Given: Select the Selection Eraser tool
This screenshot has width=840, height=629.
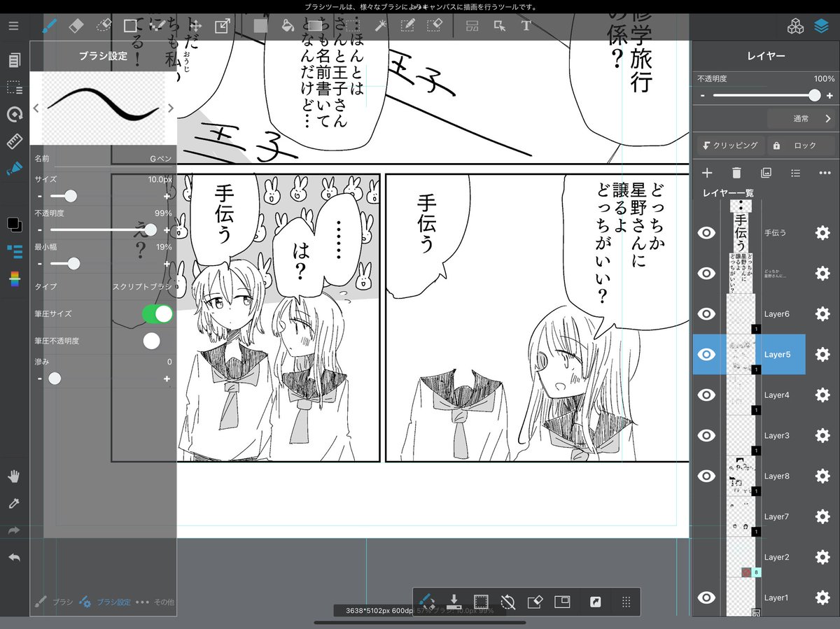Looking at the screenshot, I should point(434,26).
